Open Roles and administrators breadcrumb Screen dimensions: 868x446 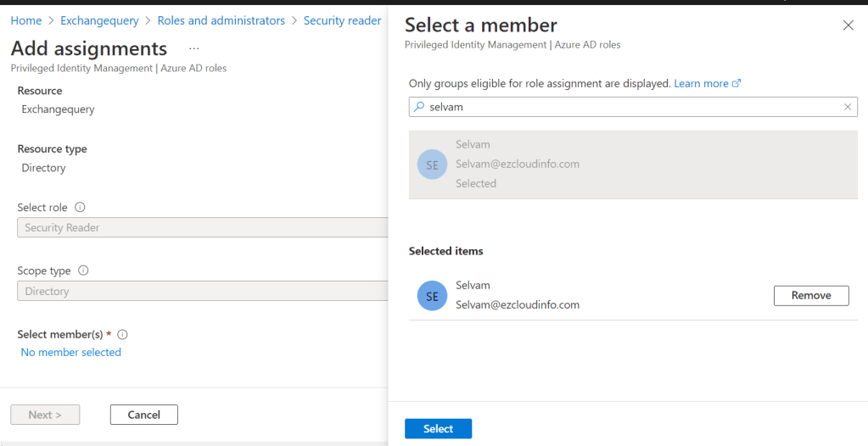(x=221, y=20)
